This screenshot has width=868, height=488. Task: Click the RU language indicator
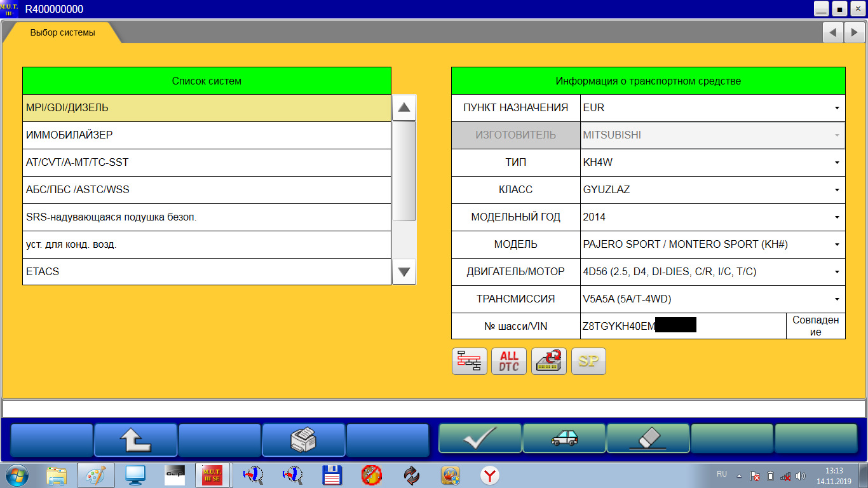[x=722, y=474]
